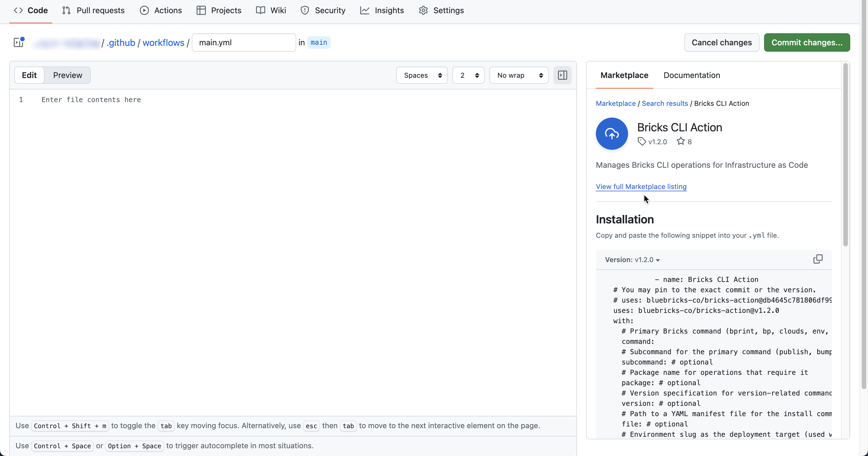The height and width of the screenshot is (456, 868).
Task: Click the v1.2.0 tag icon
Action: tap(642, 141)
